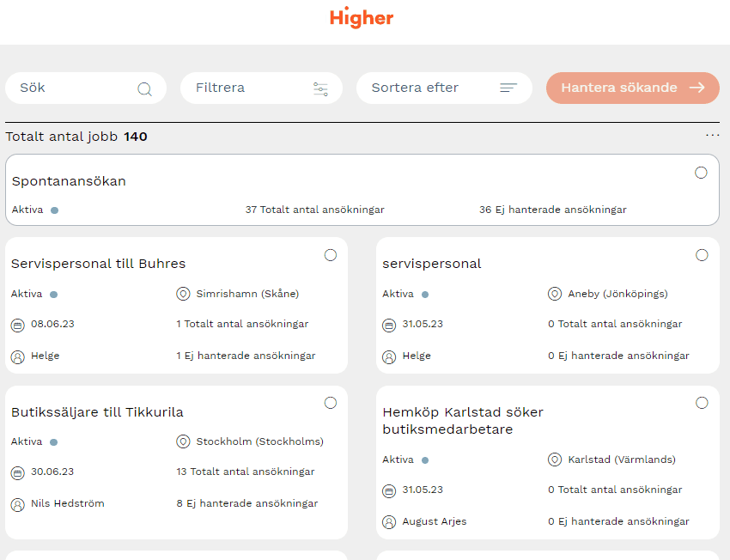The image size is (730, 560).
Task: Click the filter sliders icon
Action: (320, 88)
